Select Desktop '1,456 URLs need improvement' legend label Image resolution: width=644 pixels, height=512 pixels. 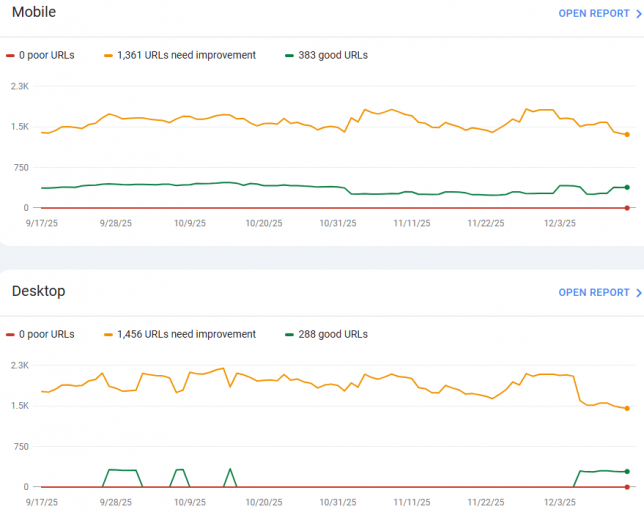pos(186,334)
